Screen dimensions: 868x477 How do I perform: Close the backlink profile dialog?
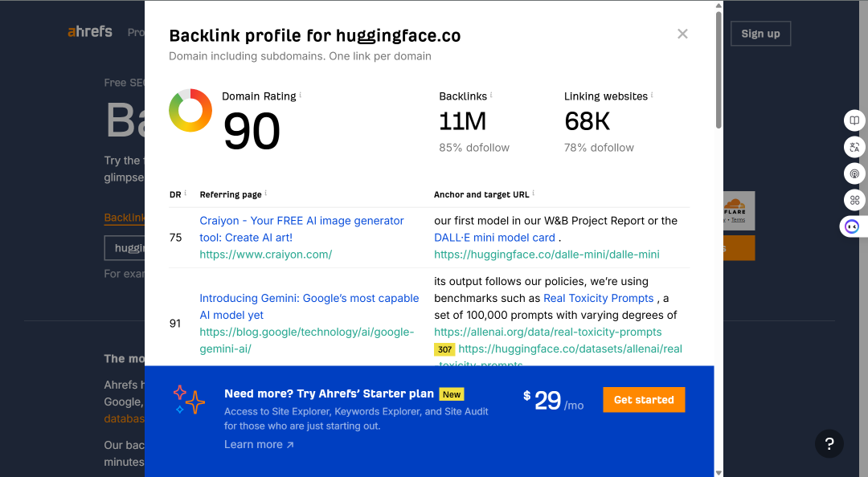tap(682, 34)
